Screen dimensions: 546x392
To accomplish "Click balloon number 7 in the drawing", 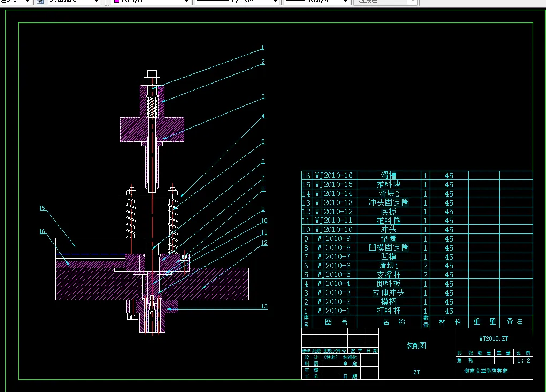I will coord(263,178).
